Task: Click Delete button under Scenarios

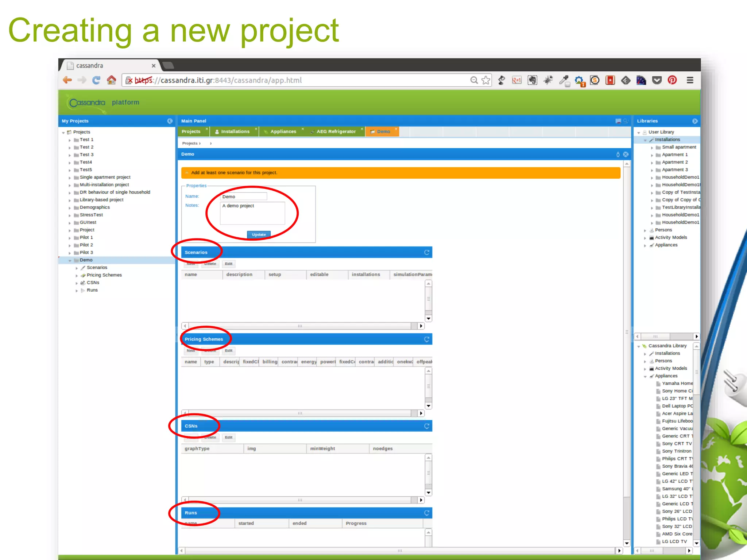Action: click(x=210, y=264)
